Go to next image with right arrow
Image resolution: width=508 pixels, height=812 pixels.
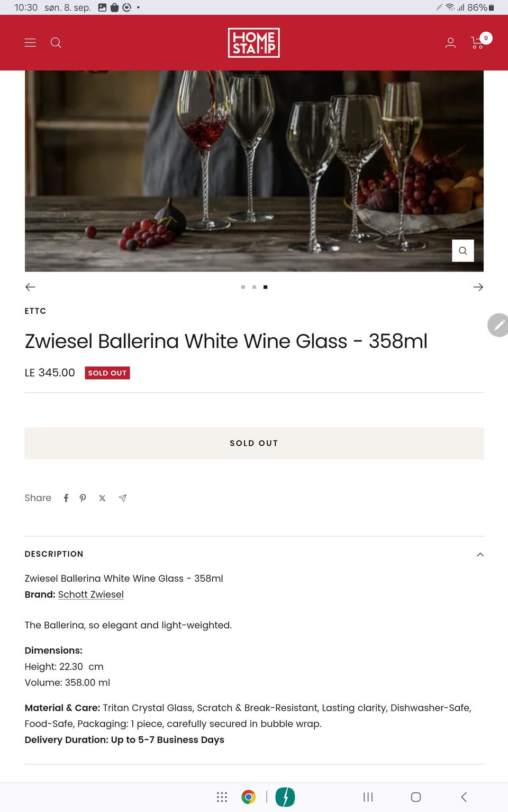[x=478, y=287]
